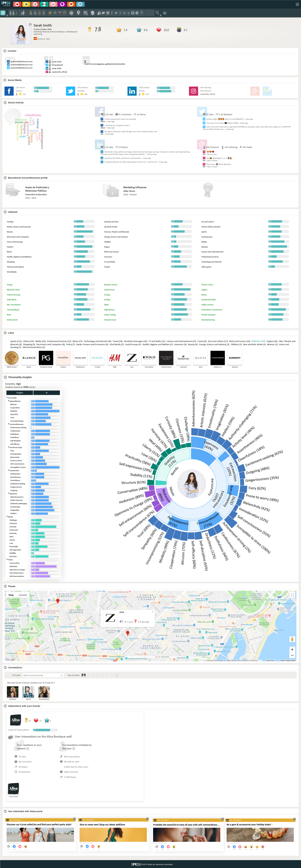
Task: Open the Facebook social media block icon
Action: [x=9, y=91]
